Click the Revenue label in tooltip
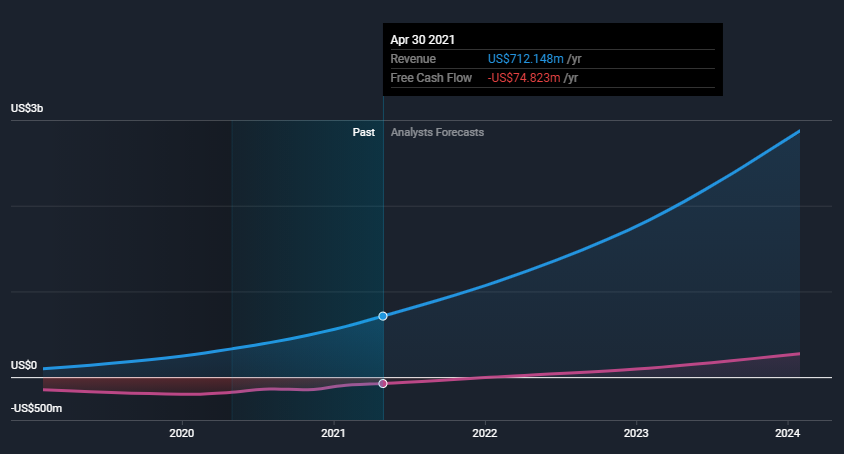The image size is (844, 454). point(413,59)
